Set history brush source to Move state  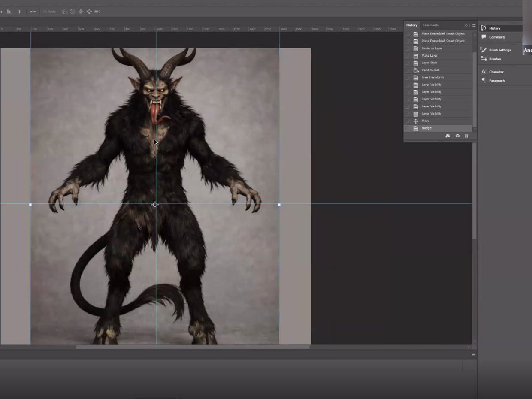[x=407, y=121]
